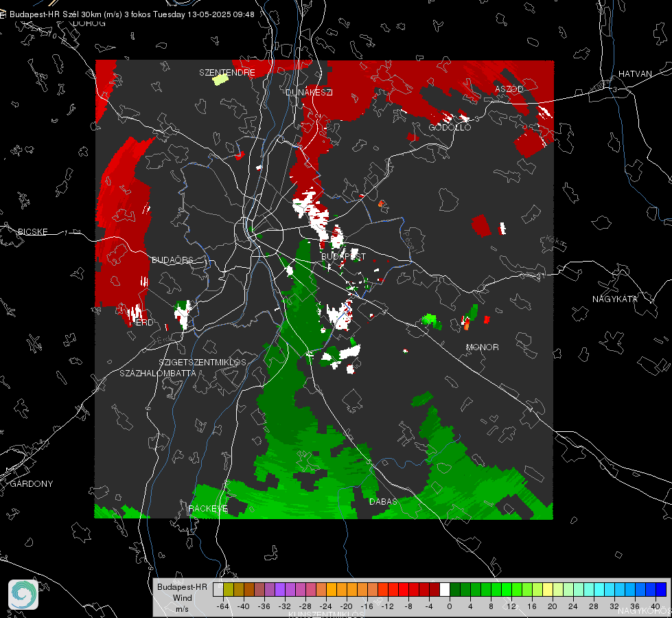
Task: Click the ASZOD town label
Action: pos(509,89)
